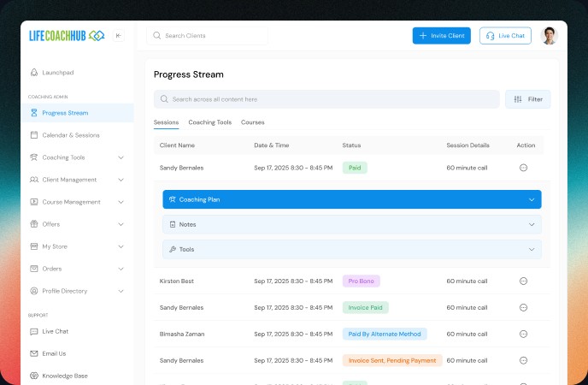Click the Profile Directory icon
The image size is (588, 385).
[34, 291]
